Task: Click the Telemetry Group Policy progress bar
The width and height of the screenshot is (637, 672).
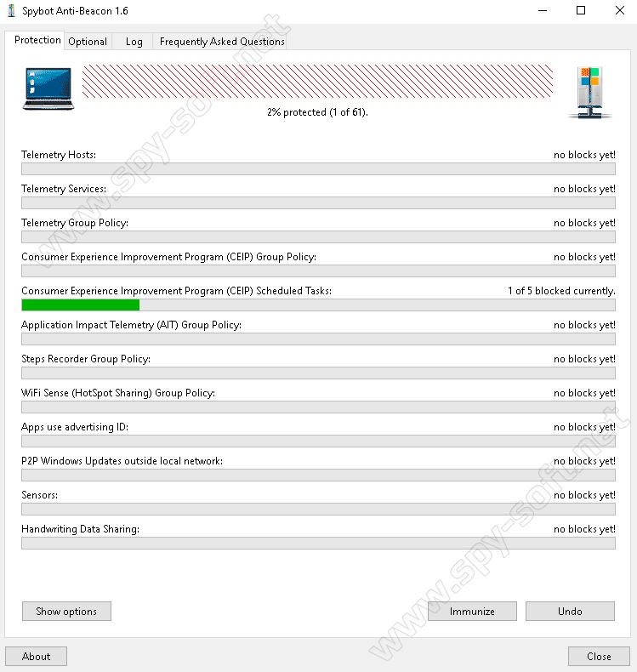Action: [x=318, y=237]
